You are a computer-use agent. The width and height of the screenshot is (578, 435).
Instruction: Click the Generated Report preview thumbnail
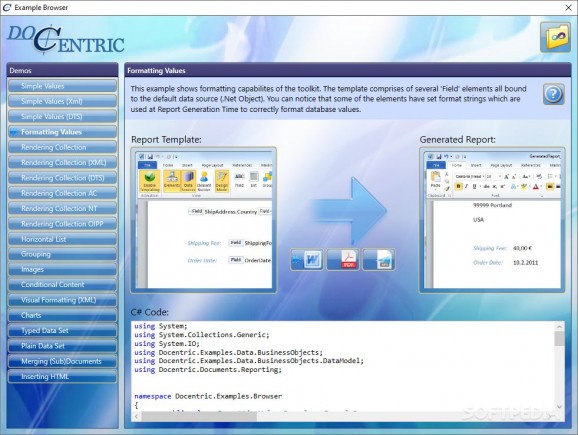(x=492, y=220)
